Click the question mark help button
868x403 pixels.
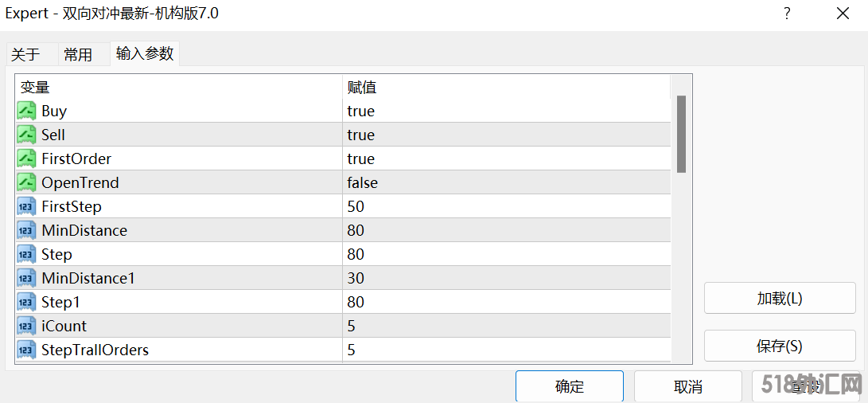coord(787,14)
